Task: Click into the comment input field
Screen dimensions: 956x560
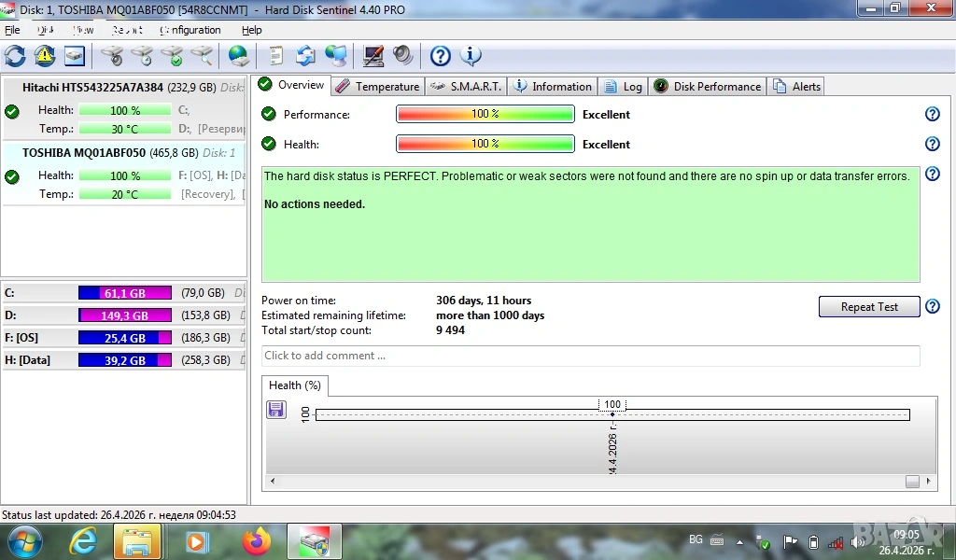Action: point(590,356)
